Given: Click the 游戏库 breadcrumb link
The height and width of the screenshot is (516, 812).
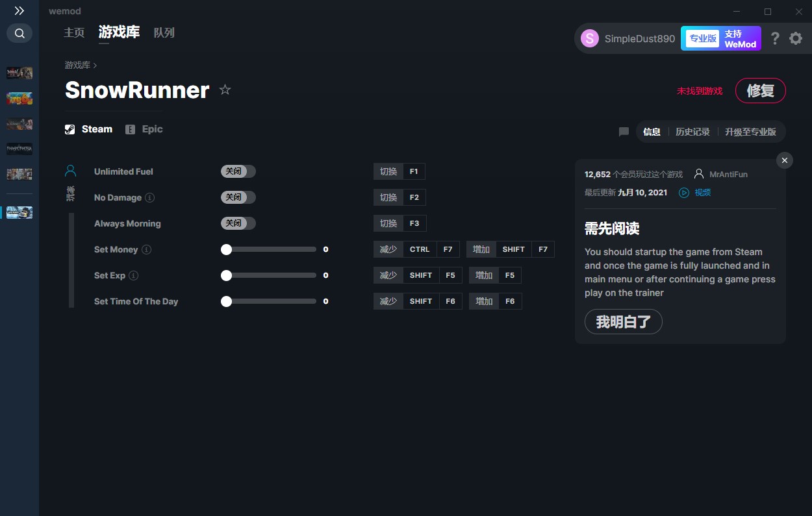Looking at the screenshot, I should (77, 65).
